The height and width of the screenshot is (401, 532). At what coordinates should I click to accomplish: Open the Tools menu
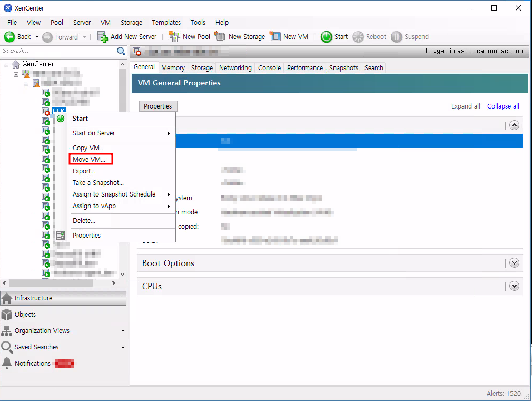click(x=198, y=23)
